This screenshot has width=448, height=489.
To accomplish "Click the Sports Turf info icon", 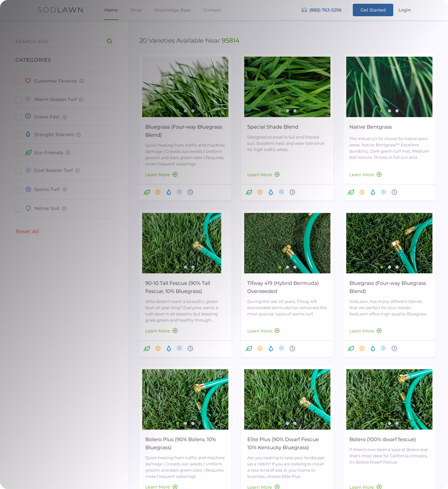I will tap(65, 189).
